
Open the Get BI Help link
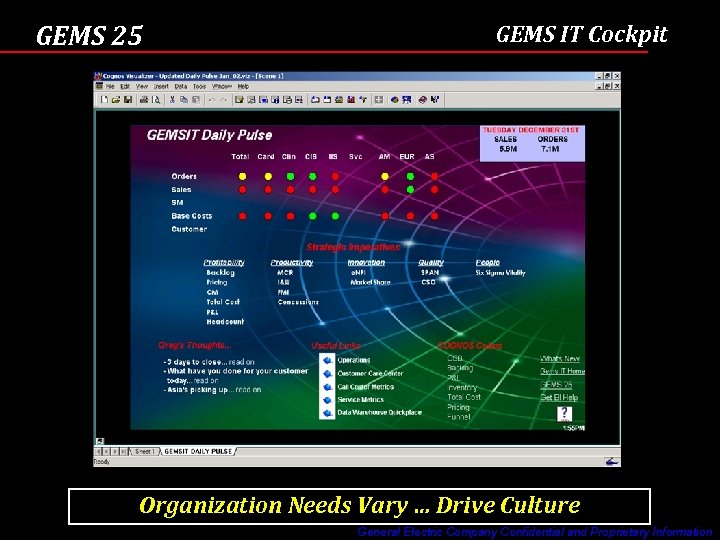[x=559, y=397]
